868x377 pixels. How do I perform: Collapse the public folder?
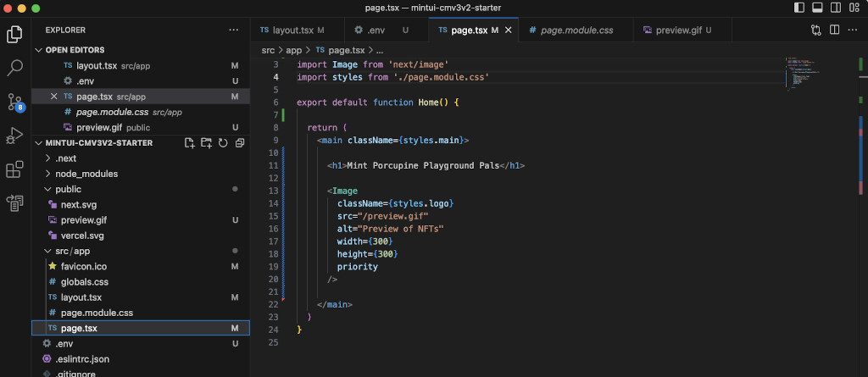[141, 189]
